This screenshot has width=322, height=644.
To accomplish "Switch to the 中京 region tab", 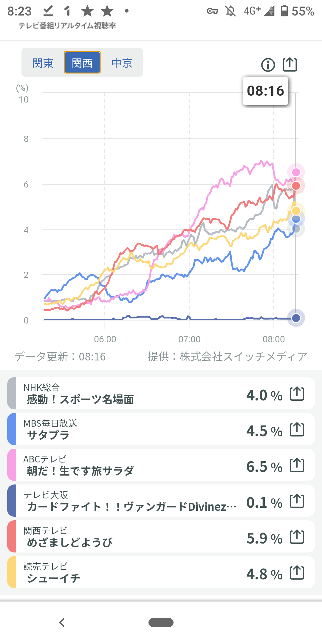I will (x=122, y=63).
